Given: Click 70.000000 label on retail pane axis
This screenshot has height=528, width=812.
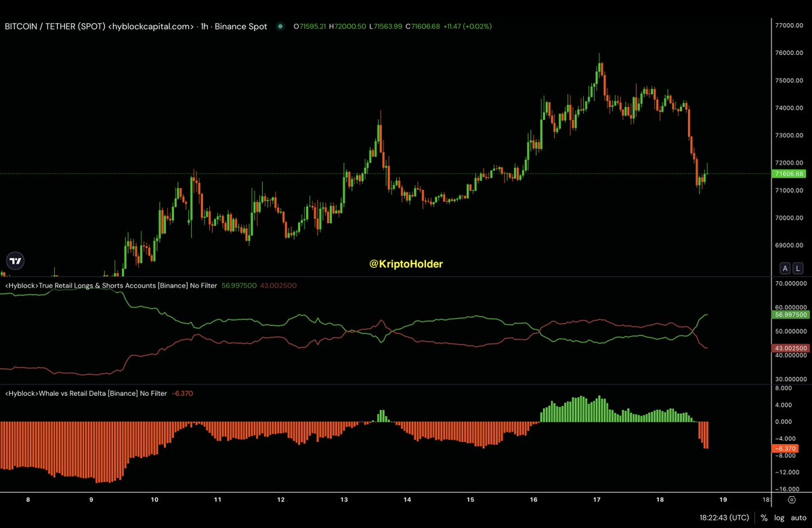Looking at the screenshot, I should (791, 283).
